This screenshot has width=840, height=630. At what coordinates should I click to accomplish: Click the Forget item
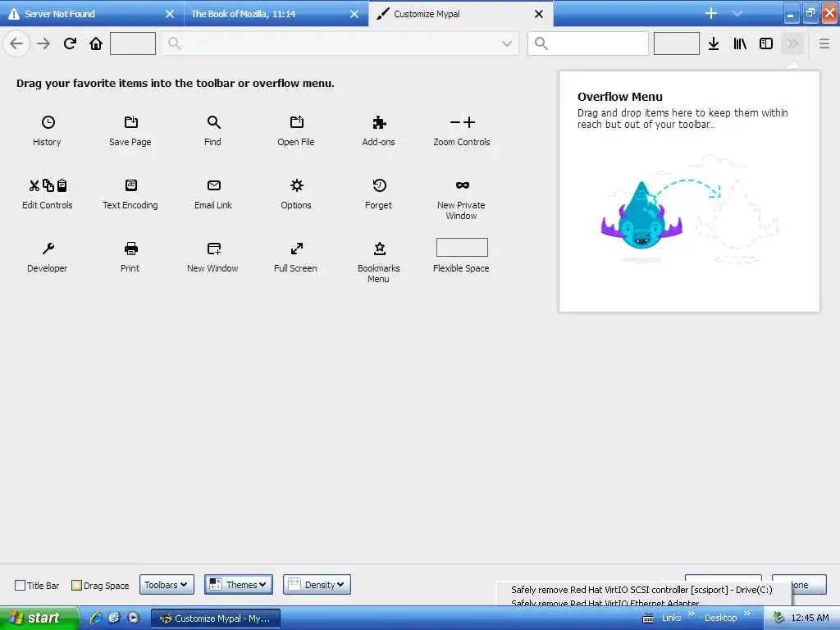click(x=379, y=194)
